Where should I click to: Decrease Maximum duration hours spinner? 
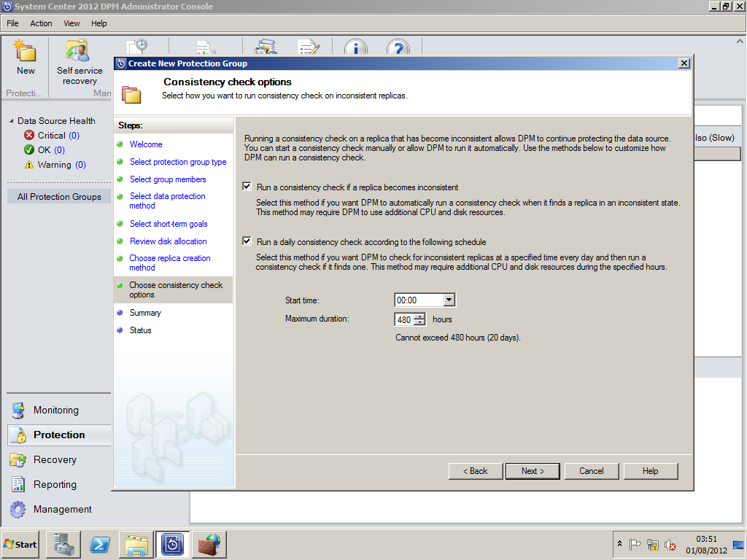coord(419,322)
